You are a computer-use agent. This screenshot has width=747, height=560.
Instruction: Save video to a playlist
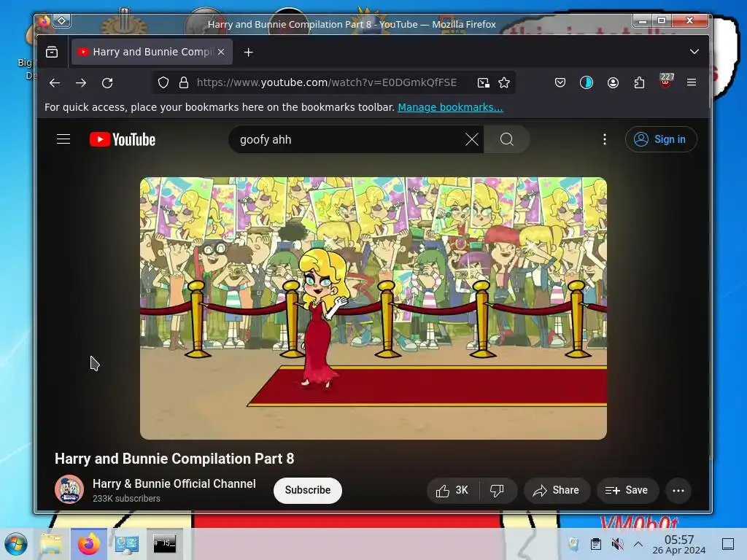click(627, 491)
